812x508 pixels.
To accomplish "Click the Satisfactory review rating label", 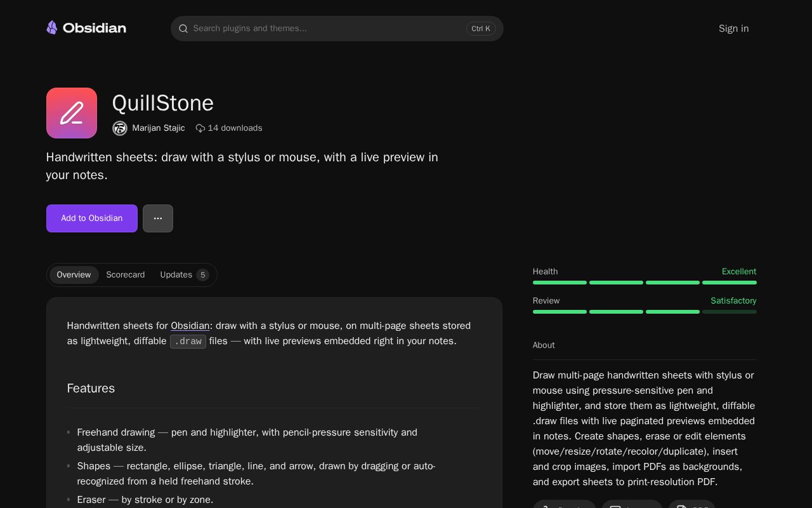I will point(733,301).
